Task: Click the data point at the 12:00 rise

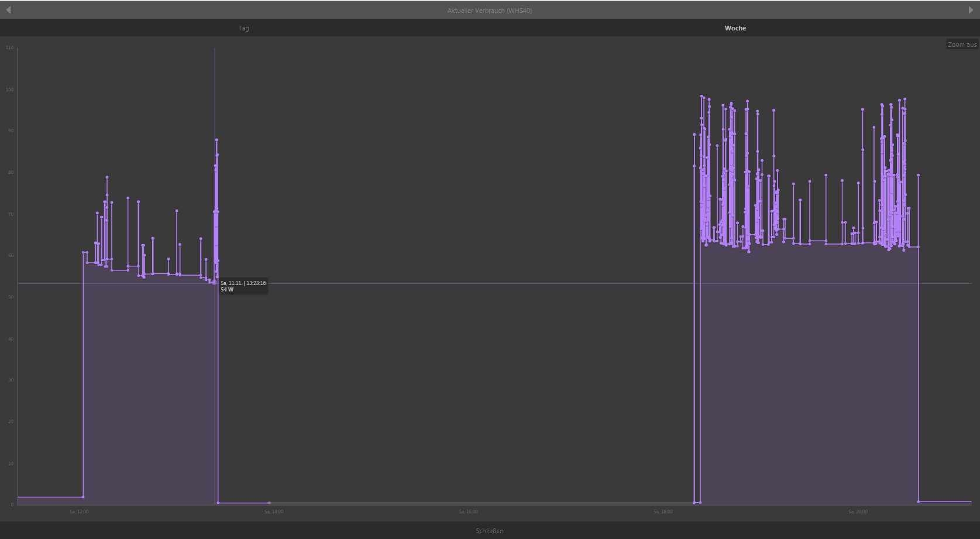Action: pos(83,253)
